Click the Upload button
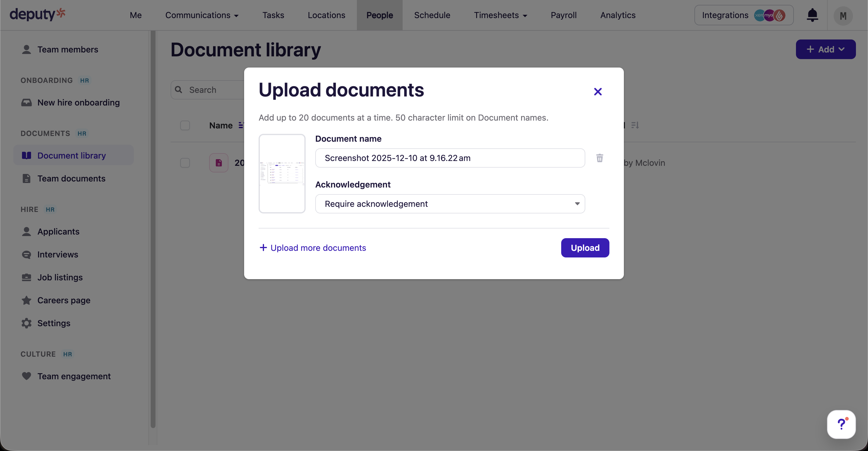This screenshot has width=868, height=451. pos(585,248)
